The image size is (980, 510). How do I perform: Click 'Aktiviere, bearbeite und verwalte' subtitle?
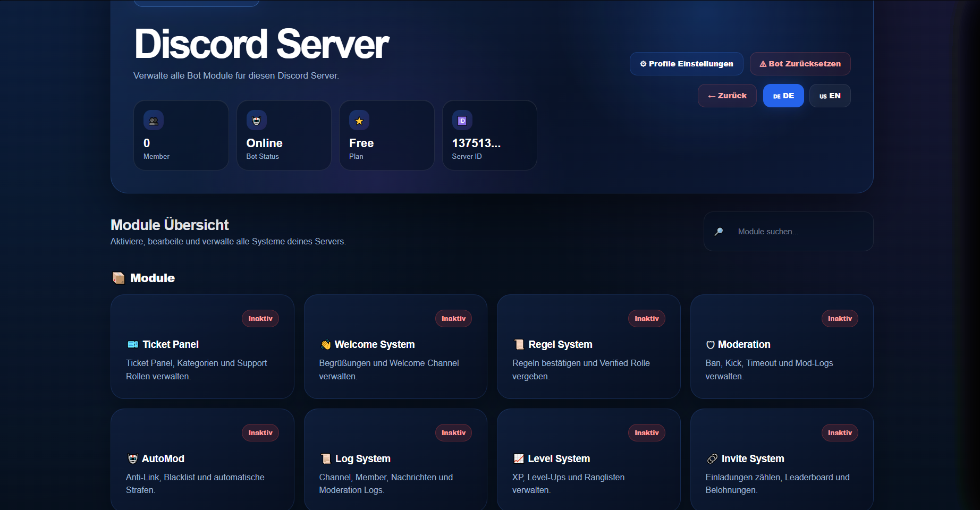tap(228, 241)
